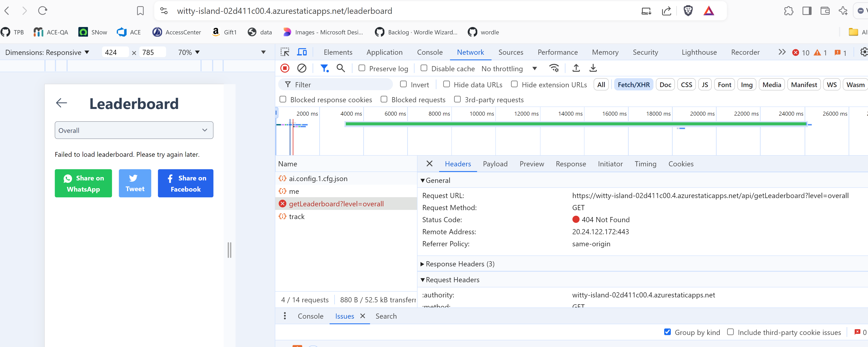Export HAR file download icon
This screenshot has height=347, width=868.
593,68
